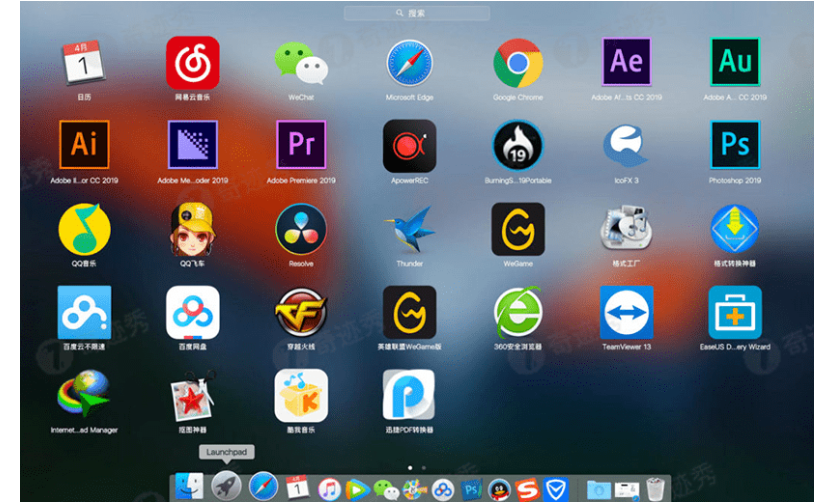Open the Trash in the Dock
822x504 pixels.
(655, 489)
